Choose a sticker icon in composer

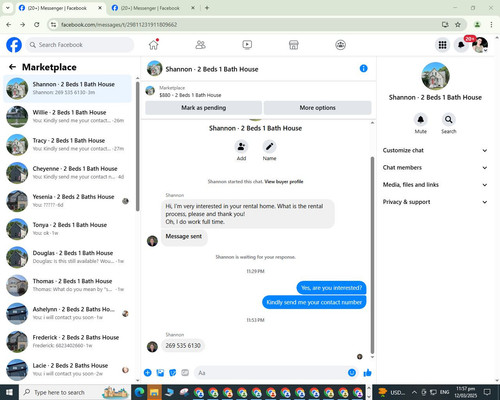pos(173,373)
